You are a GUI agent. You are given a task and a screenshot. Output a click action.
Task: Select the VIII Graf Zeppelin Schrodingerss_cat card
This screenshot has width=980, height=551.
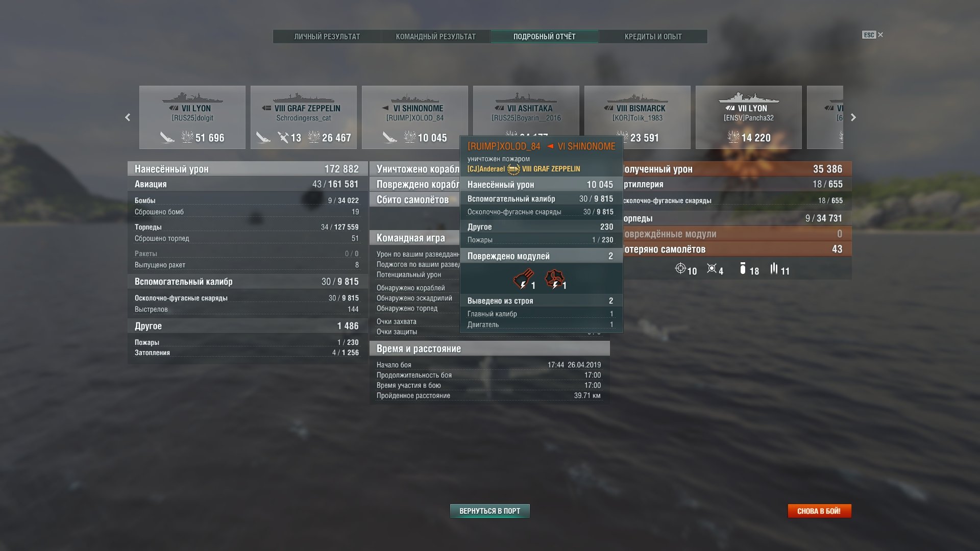pos(304,117)
